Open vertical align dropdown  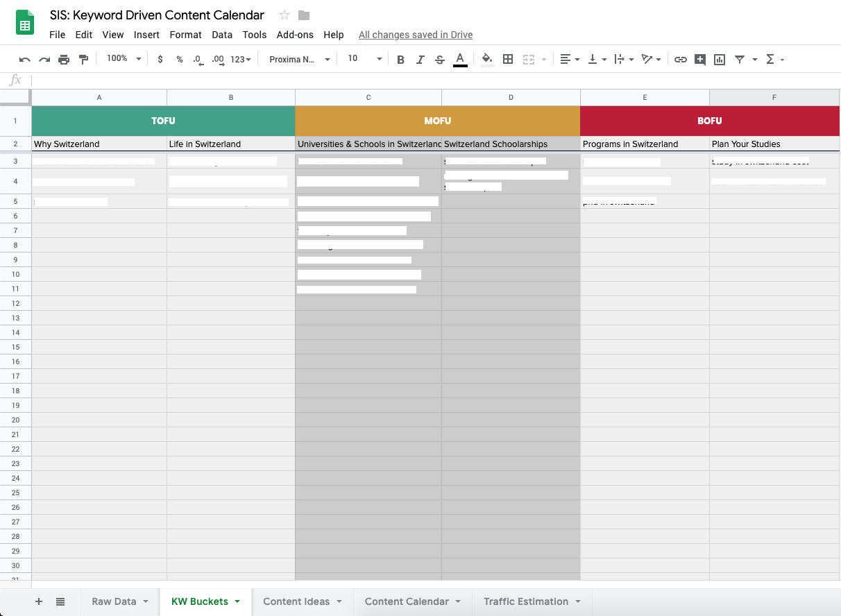[597, 60]
